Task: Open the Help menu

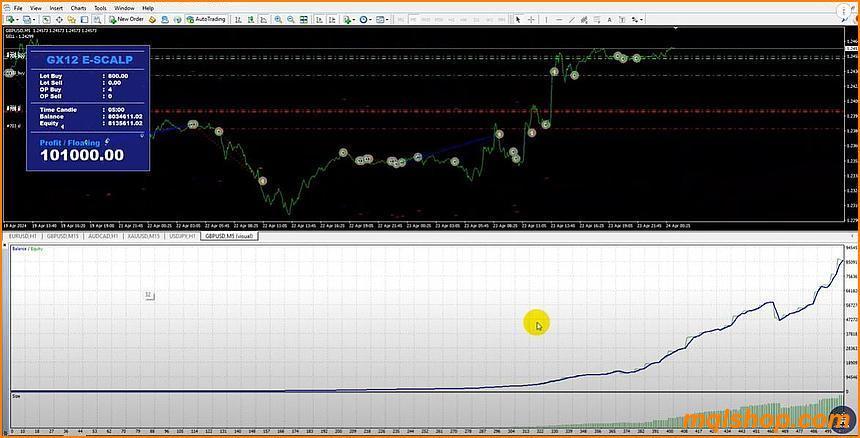Action: click(148, 8)
